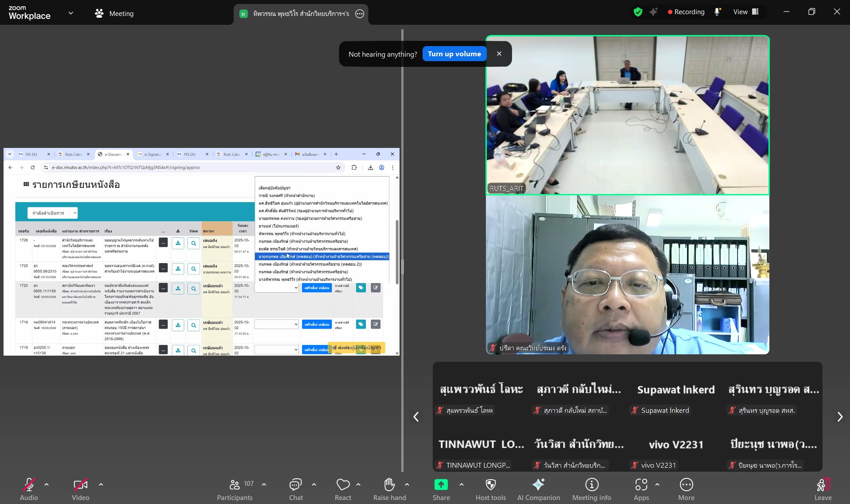Unmute the microphone Audio button
This screenshot has width=850, height=504.
click(29, 485)
